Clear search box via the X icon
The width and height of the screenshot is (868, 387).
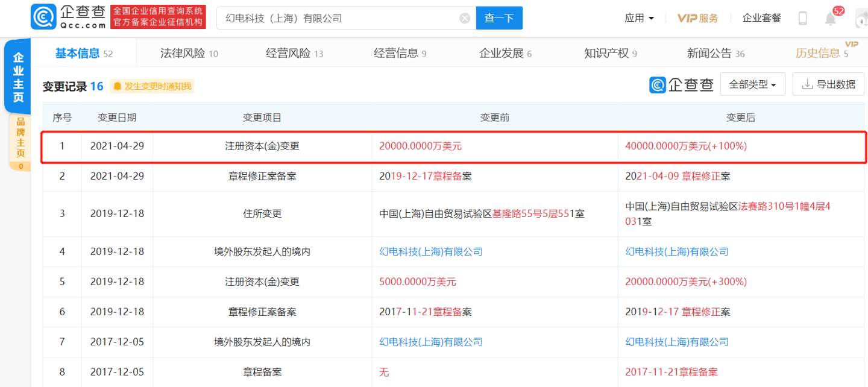click(464, 18)
